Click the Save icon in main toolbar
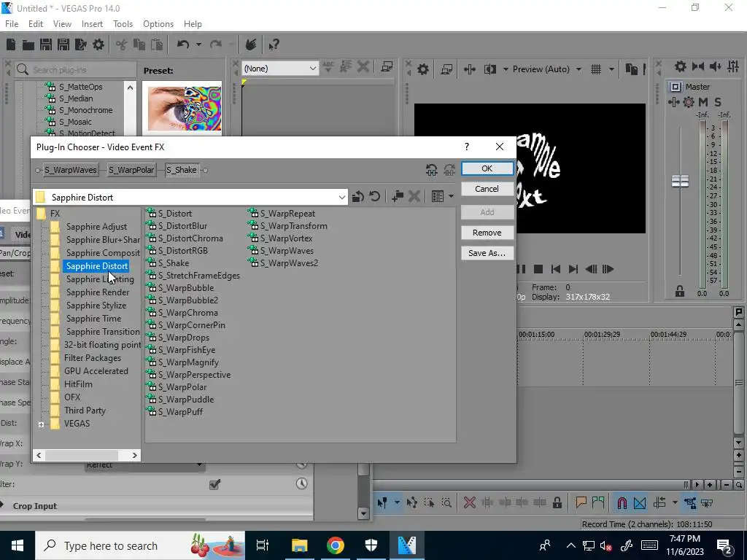 [46, 44]
